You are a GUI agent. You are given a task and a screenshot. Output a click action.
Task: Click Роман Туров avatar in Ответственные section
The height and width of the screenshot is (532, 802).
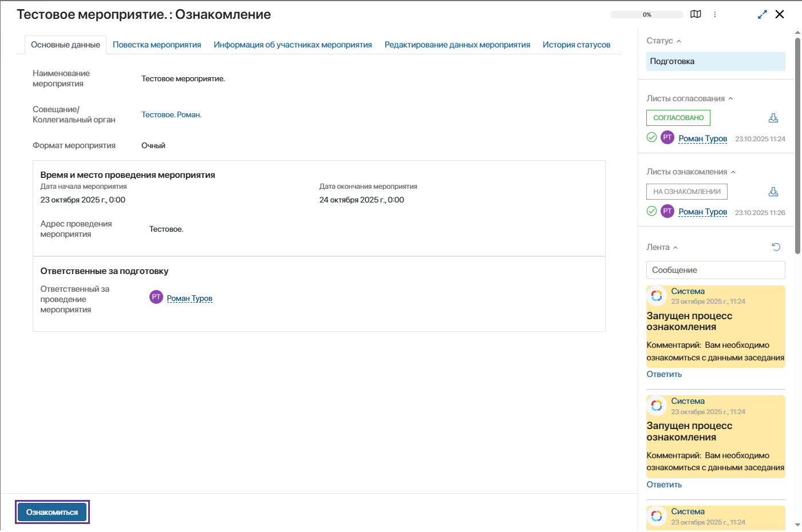click(x=156, y=297)
